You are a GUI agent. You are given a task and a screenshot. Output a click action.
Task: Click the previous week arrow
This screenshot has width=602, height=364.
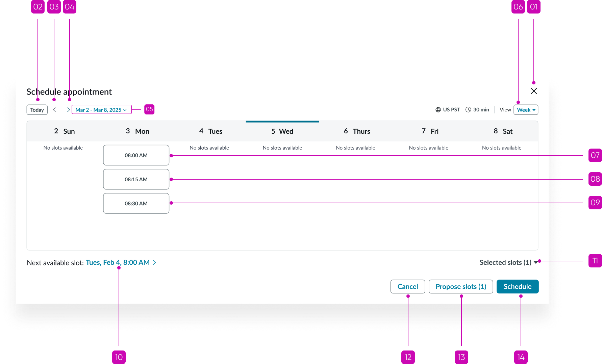pos(55,109)
